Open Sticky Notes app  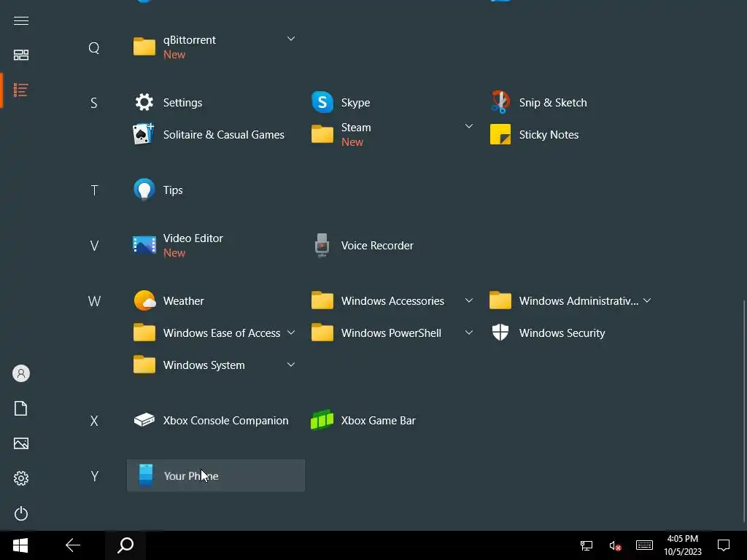coord(500,135)
